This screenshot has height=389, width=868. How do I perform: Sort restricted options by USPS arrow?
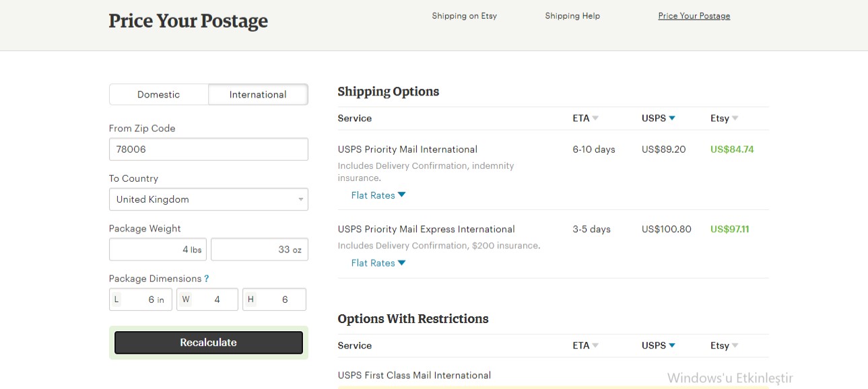coord(671,346)
